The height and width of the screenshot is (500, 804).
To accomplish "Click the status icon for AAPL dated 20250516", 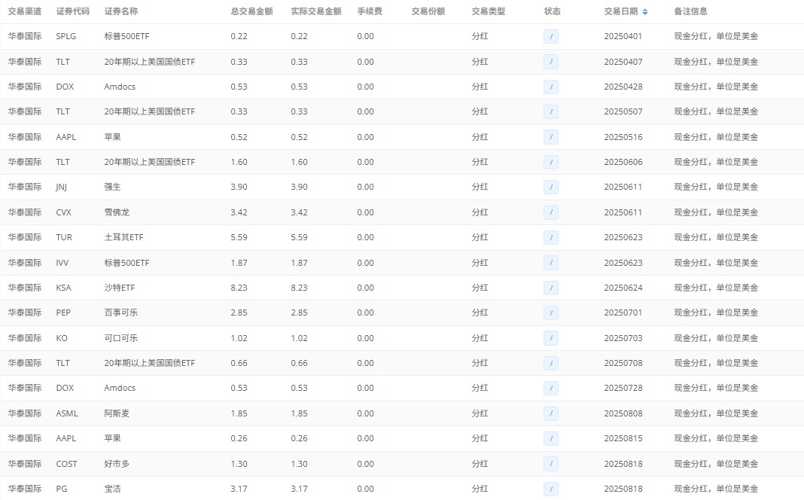I will click(551, 137).
